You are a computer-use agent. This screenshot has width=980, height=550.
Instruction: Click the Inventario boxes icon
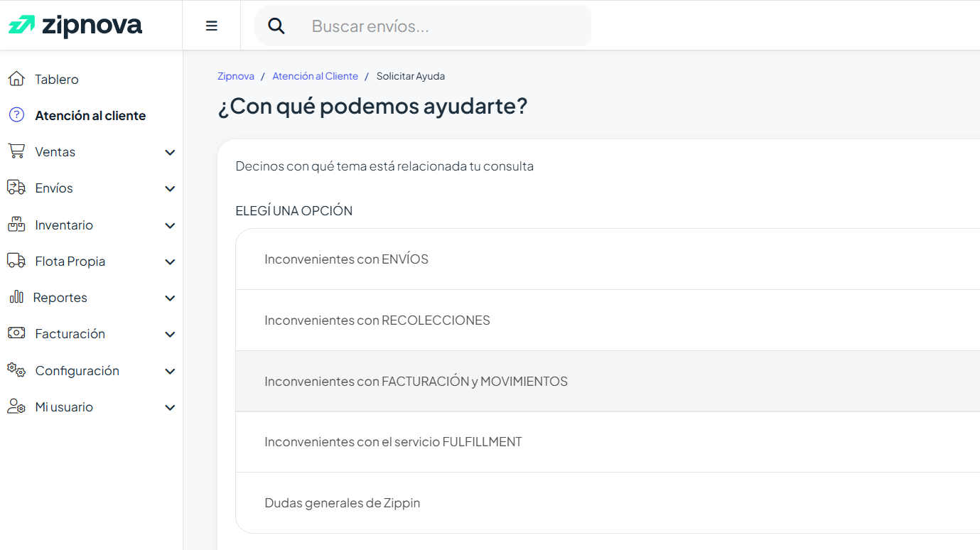click(x=16, y=225)
